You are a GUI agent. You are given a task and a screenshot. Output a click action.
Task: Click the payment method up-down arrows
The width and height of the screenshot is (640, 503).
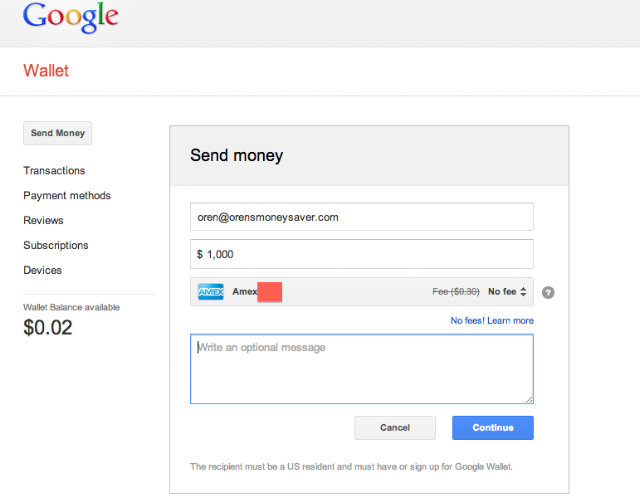523,292
